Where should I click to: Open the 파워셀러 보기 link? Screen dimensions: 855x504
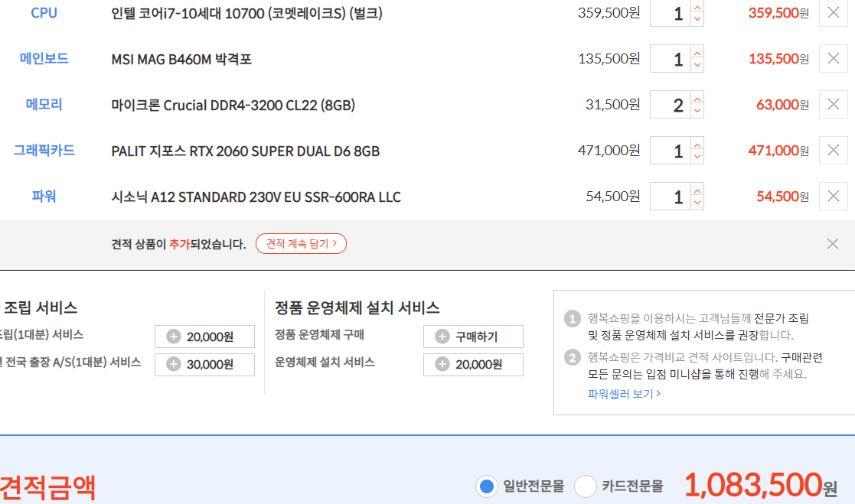coord(624,394)
